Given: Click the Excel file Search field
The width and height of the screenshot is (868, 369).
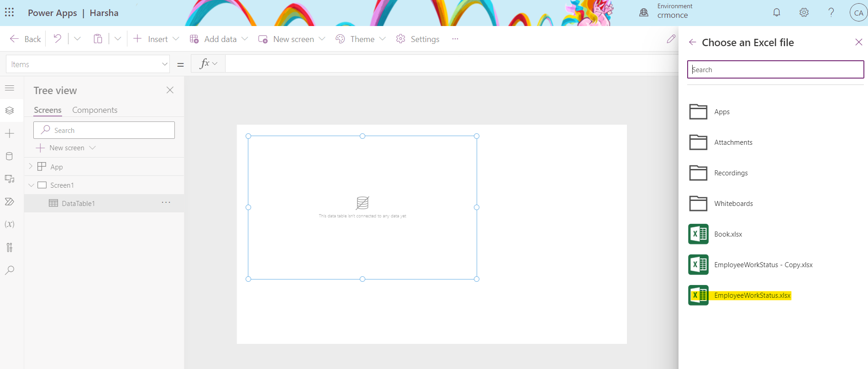Looking at the screenshot, I should coord(775,69).
